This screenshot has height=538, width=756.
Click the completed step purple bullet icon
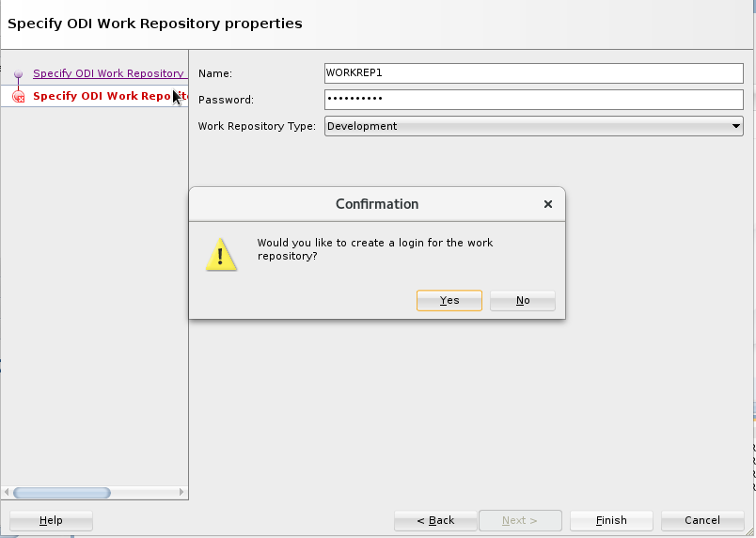point(18,74)
